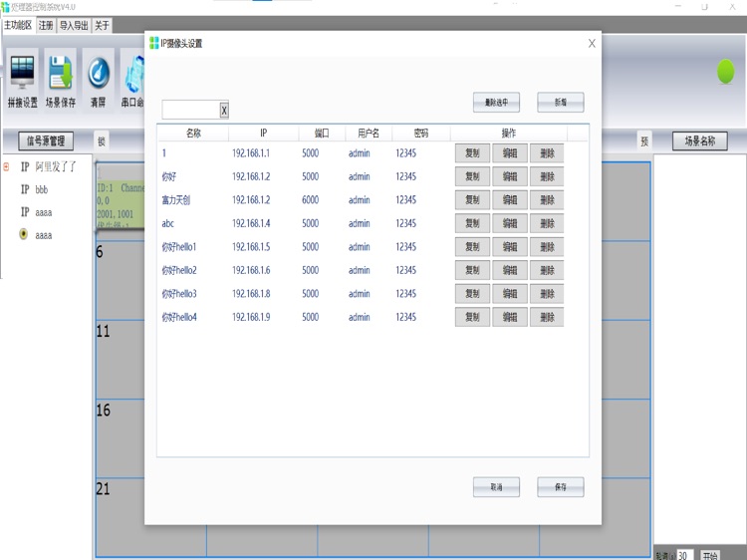Click the 新增 add button
747x560 pixels.
(x=561, y=102)
